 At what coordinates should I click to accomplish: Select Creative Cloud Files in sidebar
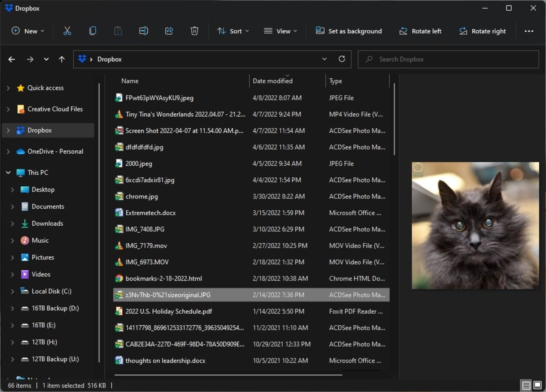55,109
